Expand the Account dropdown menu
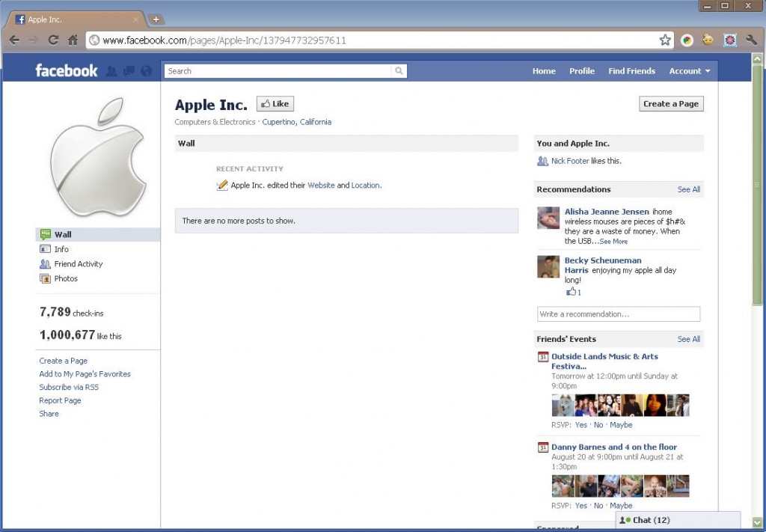 pyautogui.click(x=689, y=71)
